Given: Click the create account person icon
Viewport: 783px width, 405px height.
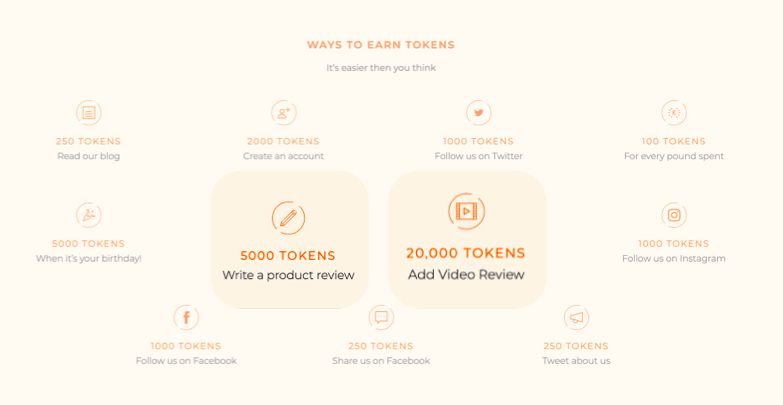Looking at the screenshot, I should click(x=284, y=113).
